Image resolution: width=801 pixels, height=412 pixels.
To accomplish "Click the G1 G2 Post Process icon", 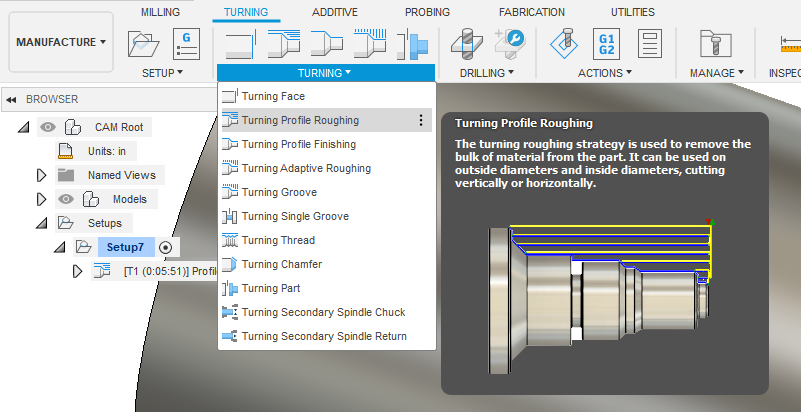I will pos(606,43).
